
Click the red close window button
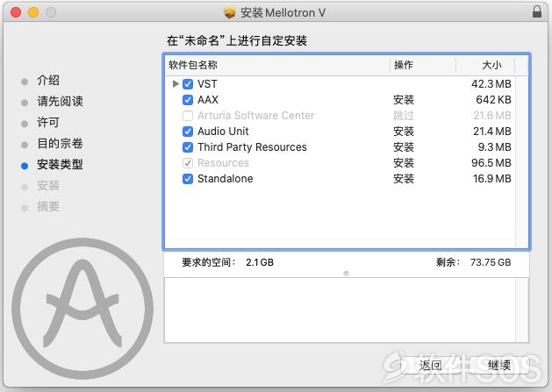pos(16,12)
